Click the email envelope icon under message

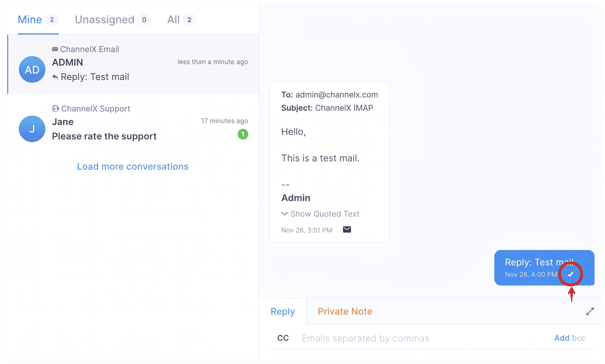click(347, 230)
